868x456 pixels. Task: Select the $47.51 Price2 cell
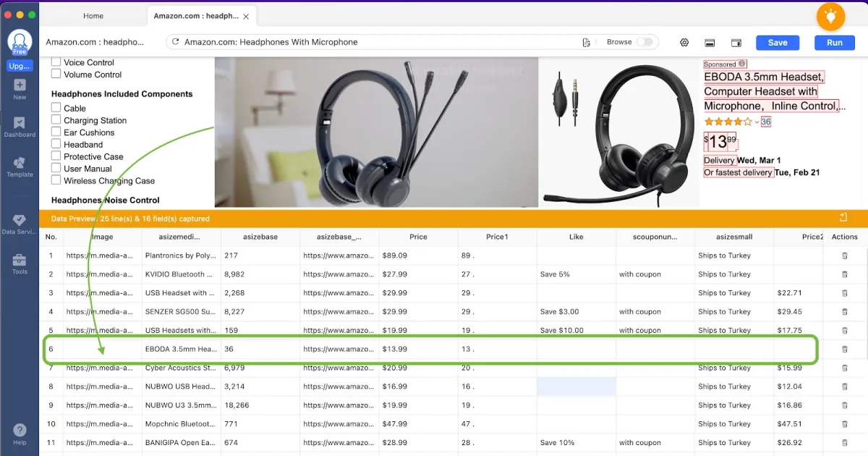[x=799, y=424]
